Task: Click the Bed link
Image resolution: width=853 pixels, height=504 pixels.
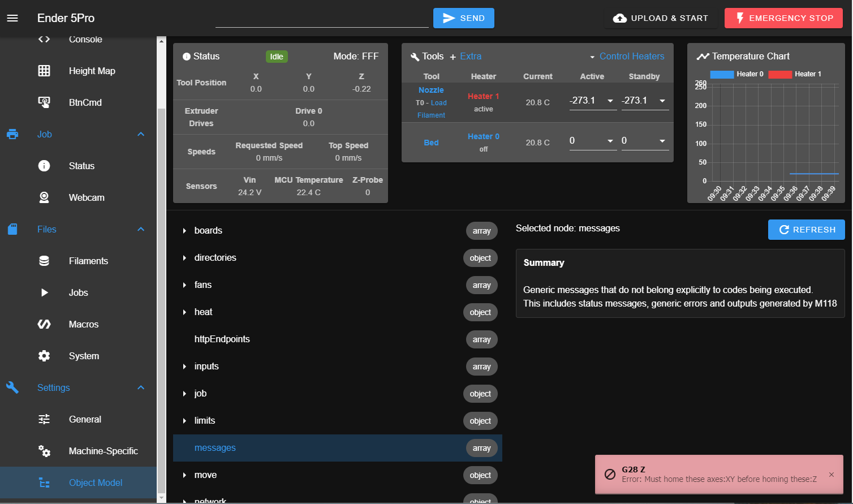Action: pos(431,143)
